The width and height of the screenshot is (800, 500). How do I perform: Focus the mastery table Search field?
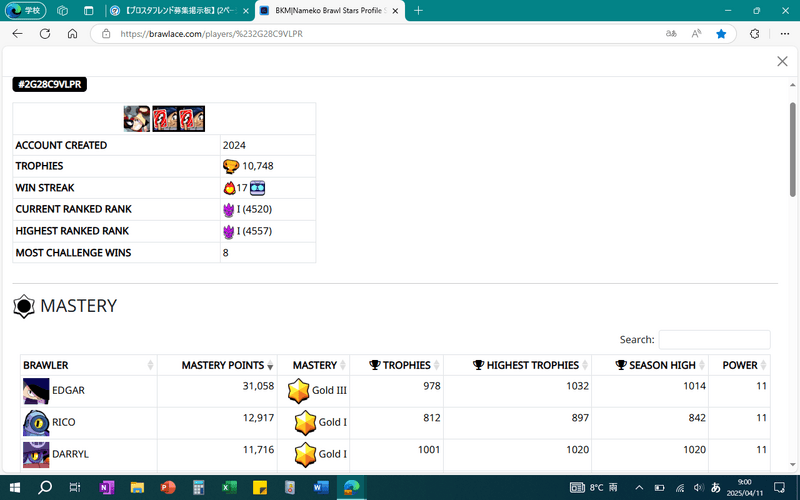[x=714, y=340]
